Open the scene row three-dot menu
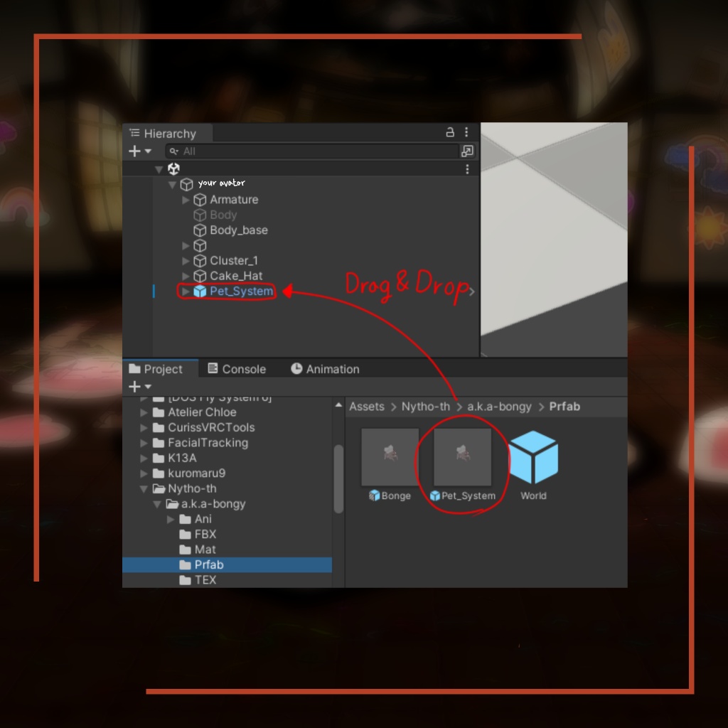 tap(467, 169)
